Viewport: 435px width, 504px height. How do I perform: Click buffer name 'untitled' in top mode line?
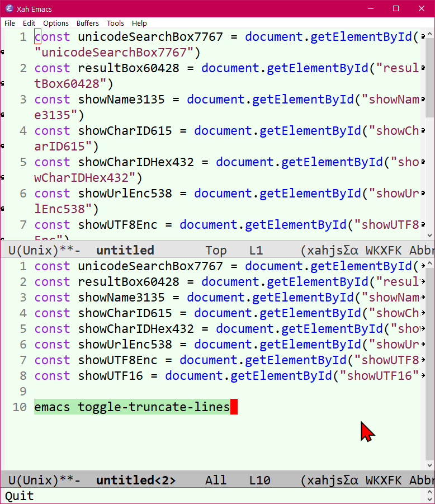click(x=125, y=250)
